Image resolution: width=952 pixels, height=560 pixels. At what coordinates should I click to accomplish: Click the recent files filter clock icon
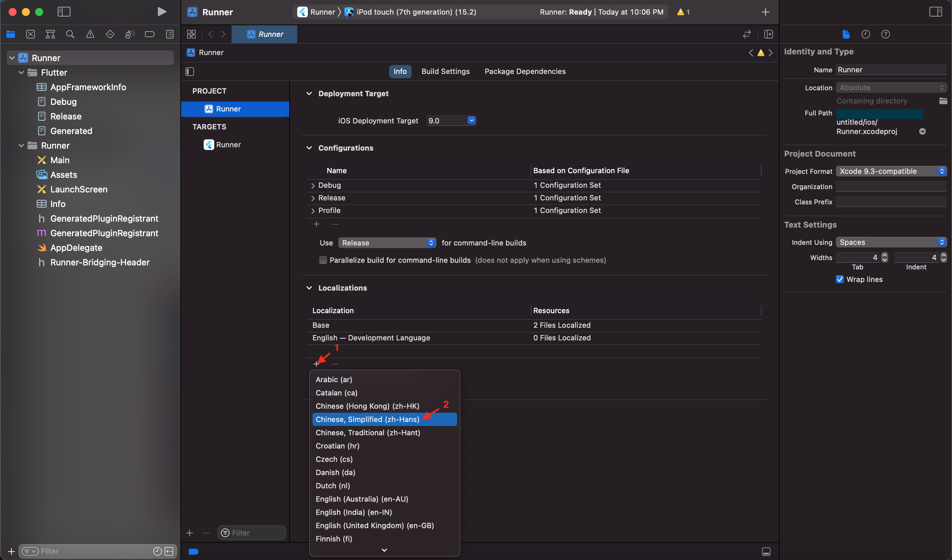pyautogui.click(x=158, y=551)
